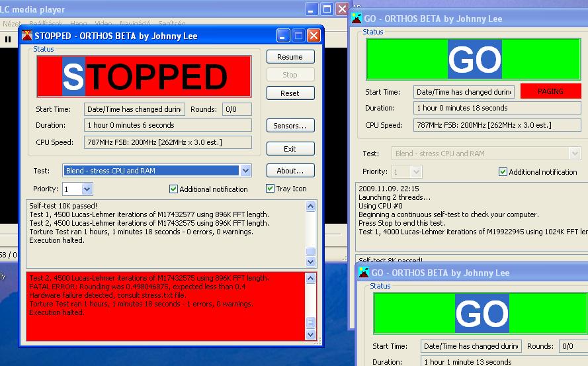
Task: Click the red STOPPED status banner
Action: pos(144,76)
